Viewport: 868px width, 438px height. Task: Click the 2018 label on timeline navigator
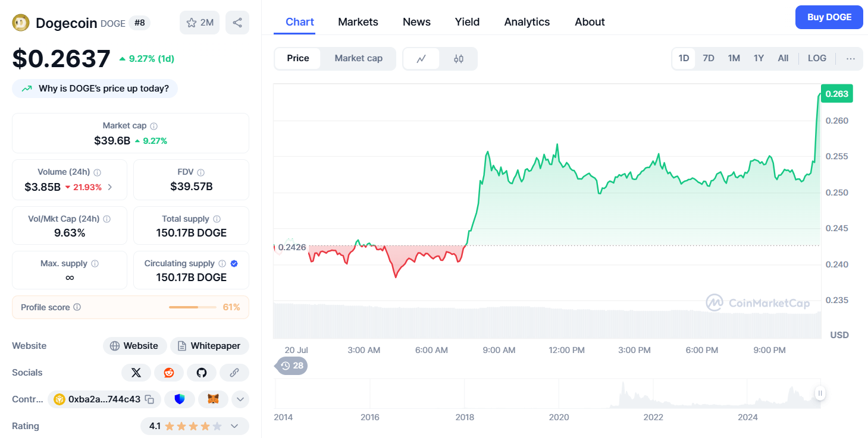click(x=465, y=417)
